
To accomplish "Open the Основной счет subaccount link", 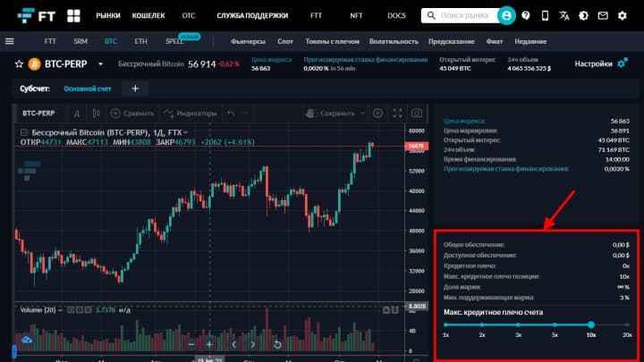I will point(88,88).
